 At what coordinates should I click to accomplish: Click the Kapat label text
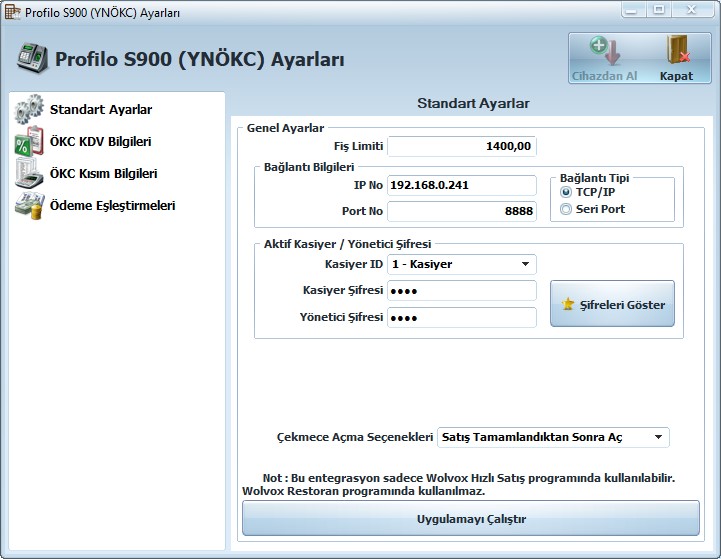click(676, 76)
